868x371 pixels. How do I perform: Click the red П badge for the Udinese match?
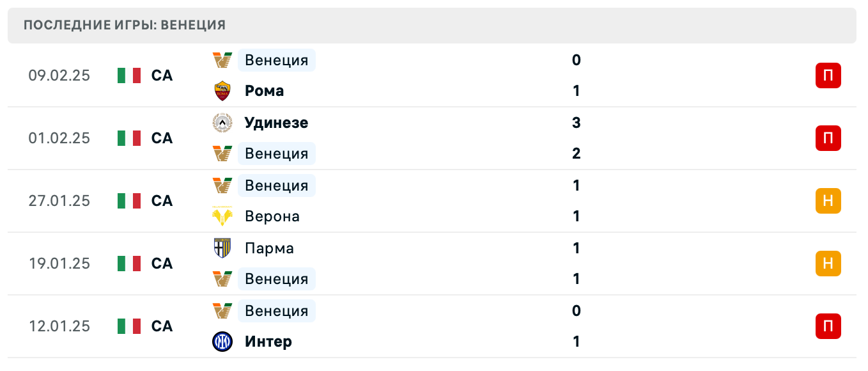tap(828, 138)
